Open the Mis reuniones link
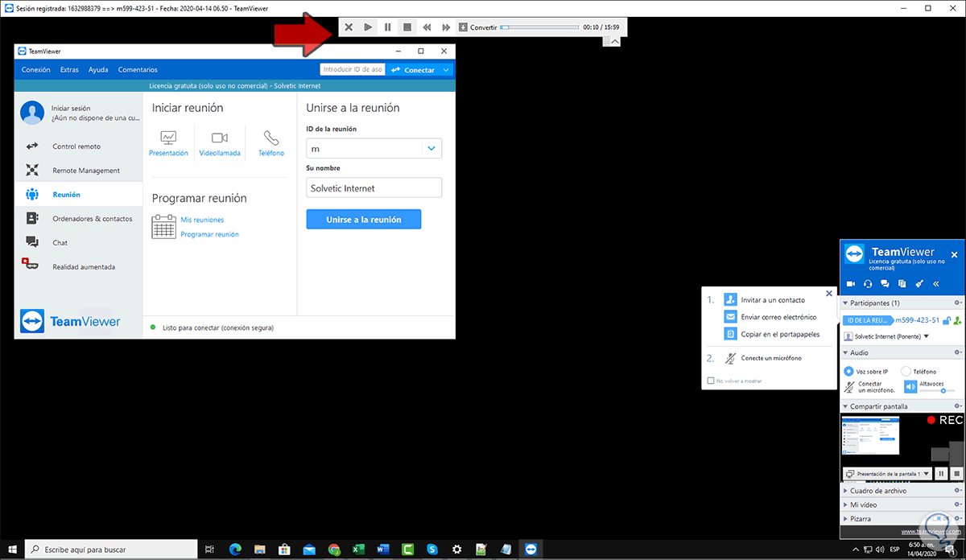Viewport: 966px width, 560px height. tap(202, 220)
